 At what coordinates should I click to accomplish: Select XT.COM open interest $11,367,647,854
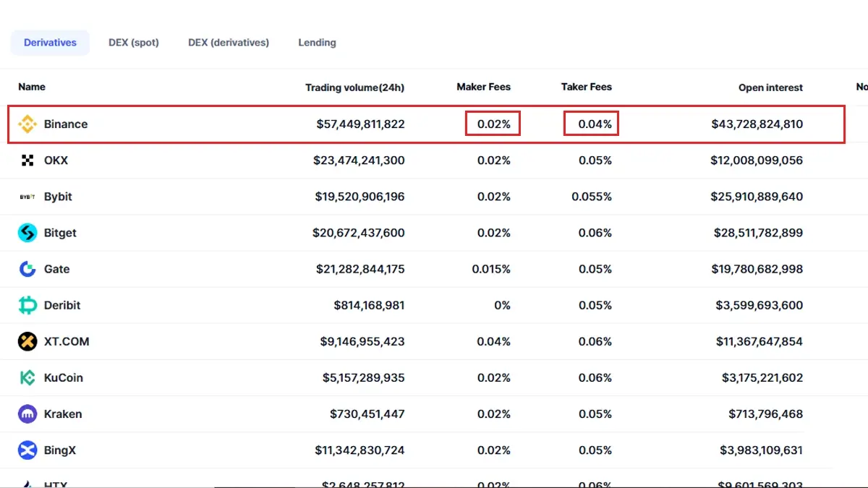(x=759, y=341)
